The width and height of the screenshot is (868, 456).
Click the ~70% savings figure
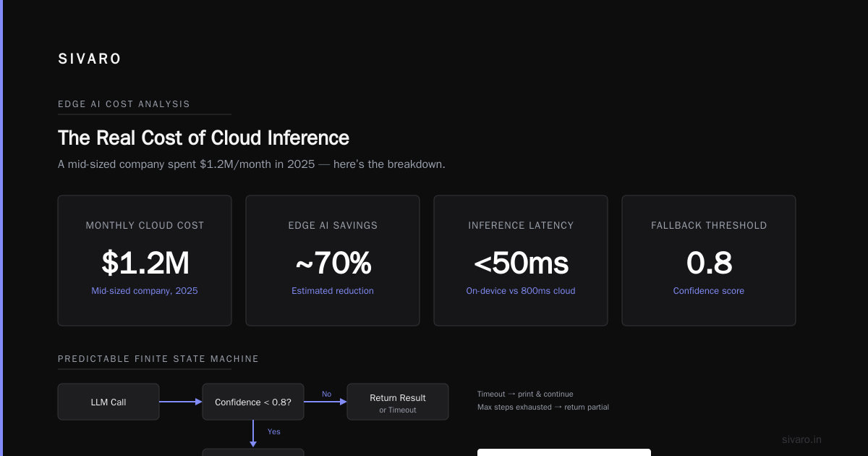[333, 263]
